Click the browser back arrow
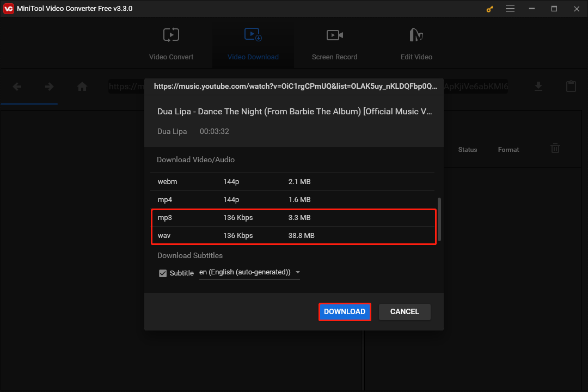The image size is (588, 392). pyautogui.click(x=17, y=87)
